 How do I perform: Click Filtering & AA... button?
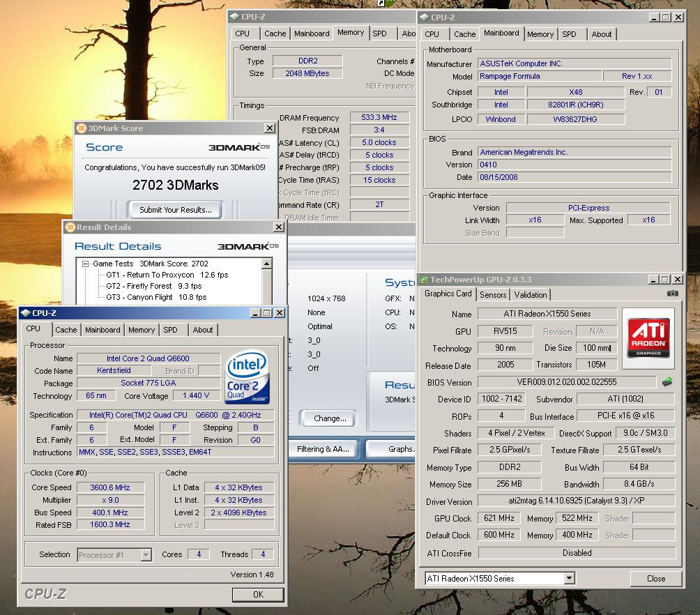(x=323, y=449)
